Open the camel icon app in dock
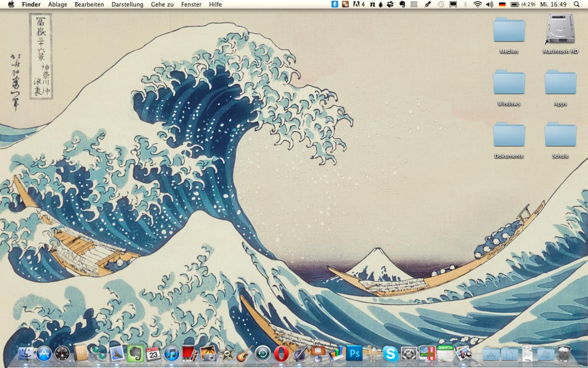 372,354
